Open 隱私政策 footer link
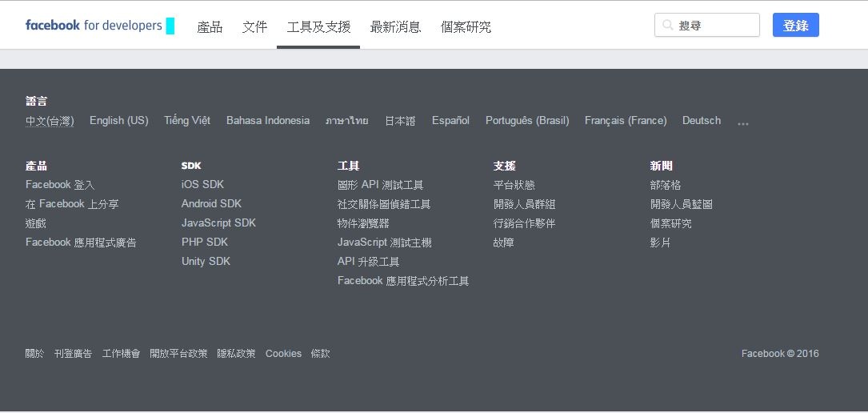The image size is (868, 413). [236, 354]
